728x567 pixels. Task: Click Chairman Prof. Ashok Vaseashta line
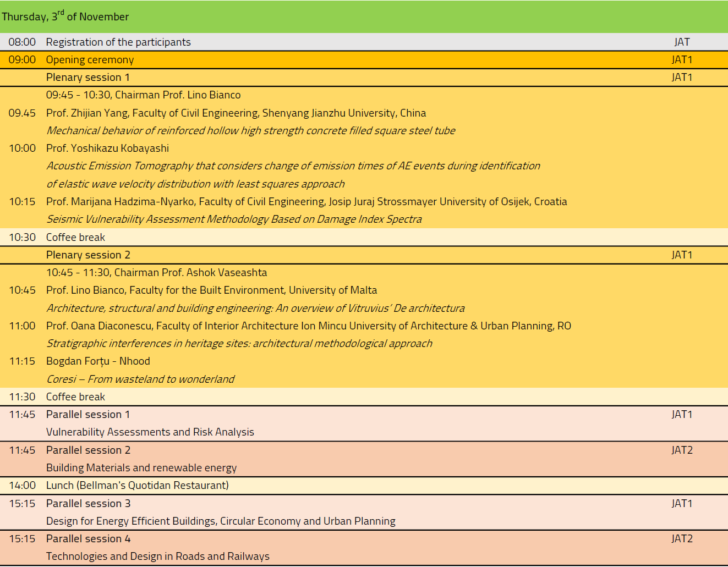pyautogui.click(x=156, y=272)
